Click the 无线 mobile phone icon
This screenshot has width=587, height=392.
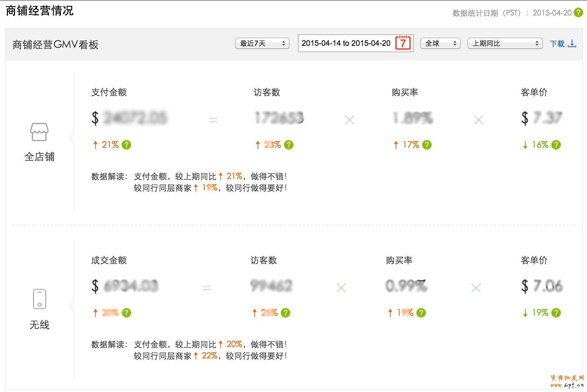point(39,299)
